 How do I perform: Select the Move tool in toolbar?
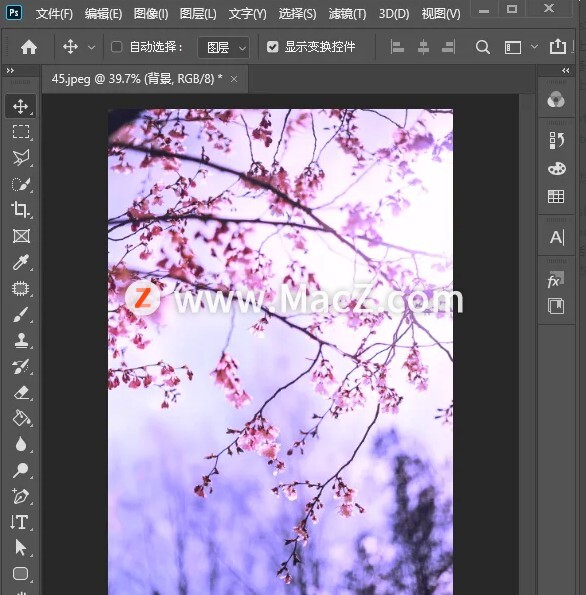(x=20, y=106)
